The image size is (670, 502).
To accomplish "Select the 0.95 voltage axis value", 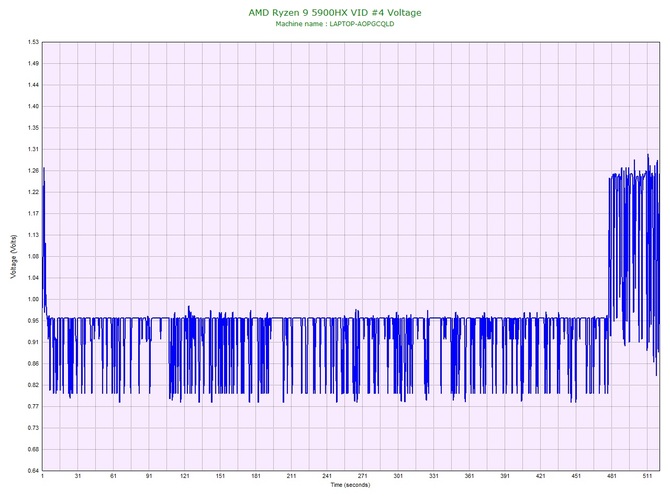I will tap(33, 320).
